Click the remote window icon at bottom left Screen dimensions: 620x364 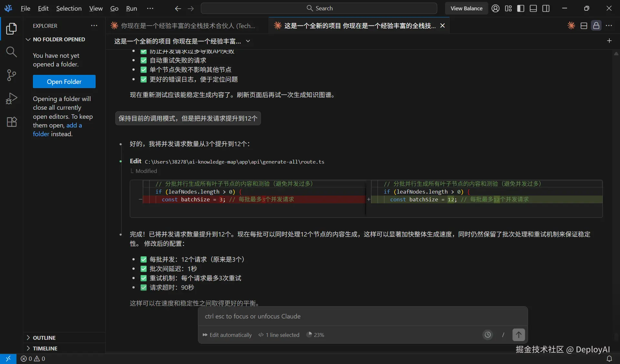tap(8, 359)
